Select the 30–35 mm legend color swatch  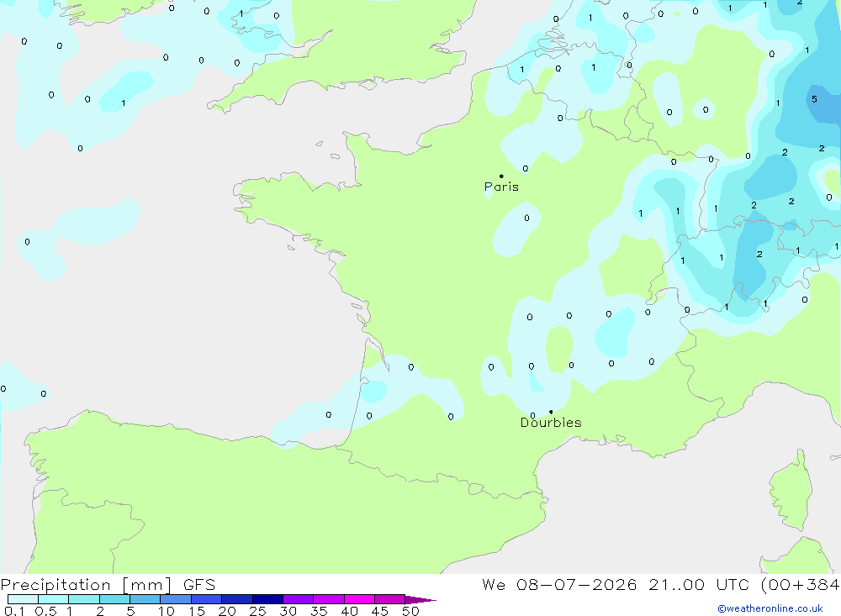[299, 599]
